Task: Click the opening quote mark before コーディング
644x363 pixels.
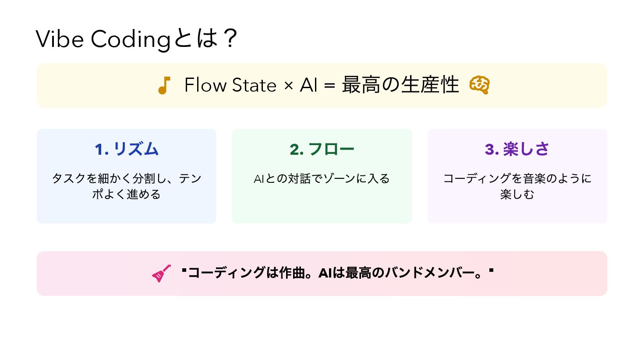Action: [184, 270]
